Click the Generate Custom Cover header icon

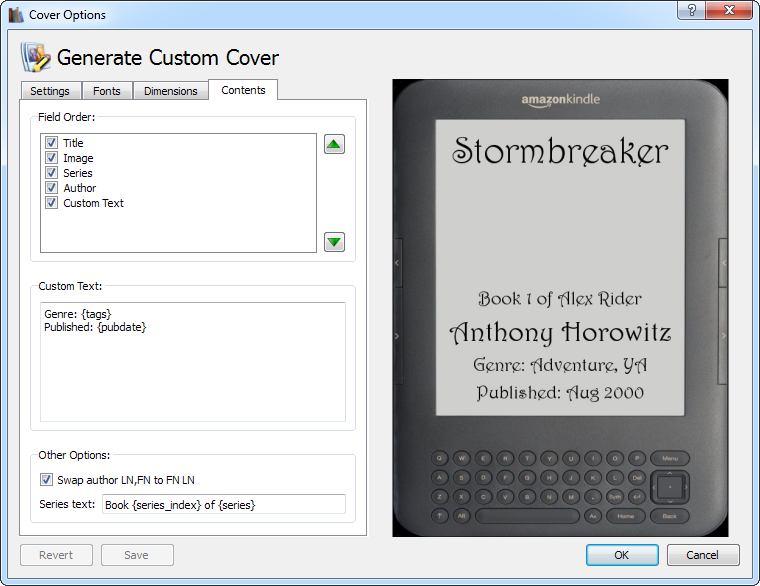click(x=35, y=57)
